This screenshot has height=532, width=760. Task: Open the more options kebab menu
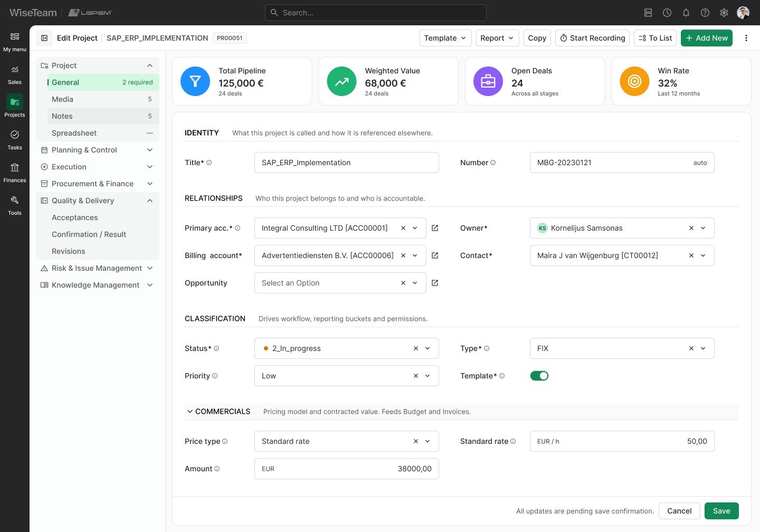[746, 38]
